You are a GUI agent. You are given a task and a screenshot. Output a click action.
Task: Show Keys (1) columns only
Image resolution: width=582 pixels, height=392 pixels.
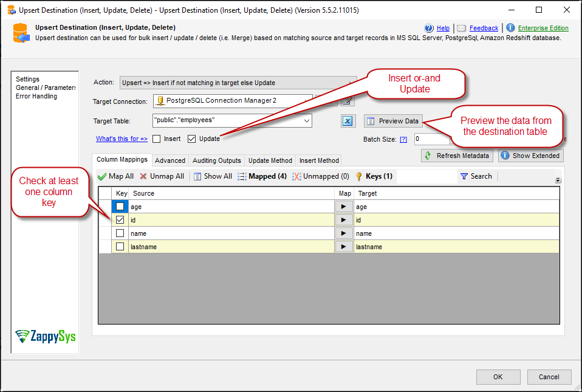[374, 176]
